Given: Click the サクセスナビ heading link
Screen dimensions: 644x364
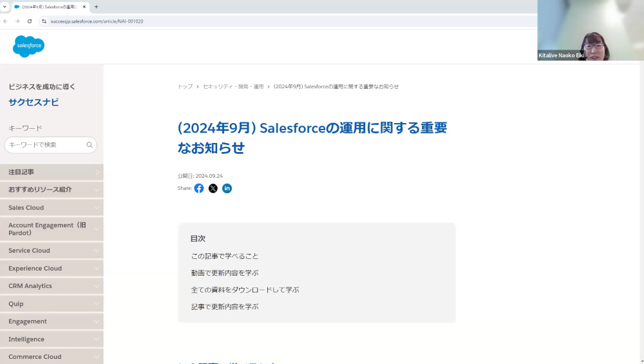Looking at the screenshot, I should (x=33, y=102).
